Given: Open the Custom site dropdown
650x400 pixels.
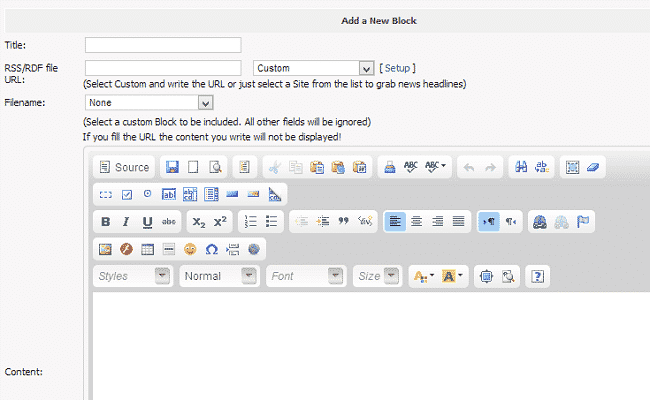Looking at the screenshot, I should pos(313,68).
